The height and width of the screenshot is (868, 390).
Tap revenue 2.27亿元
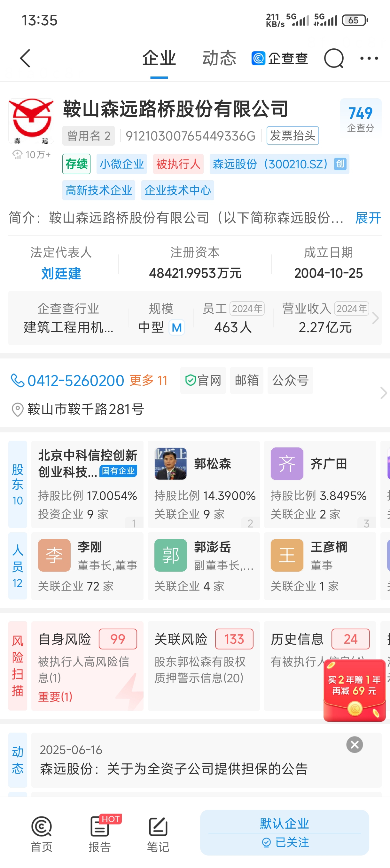click(325, 327)
